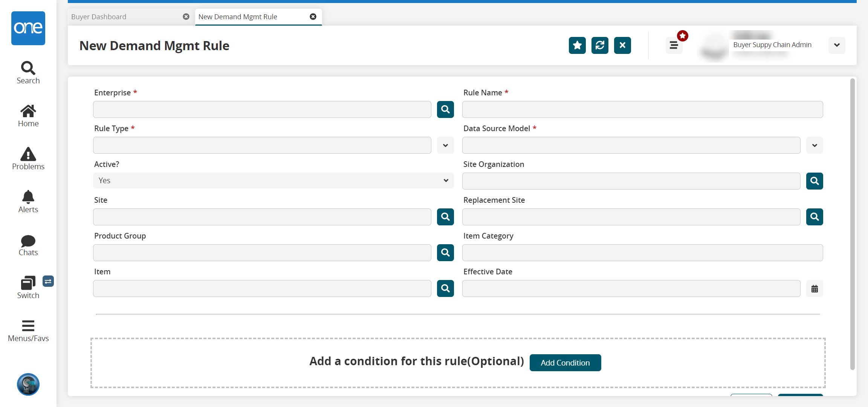Expand the Rule Type dropdown

click(445, 145)
